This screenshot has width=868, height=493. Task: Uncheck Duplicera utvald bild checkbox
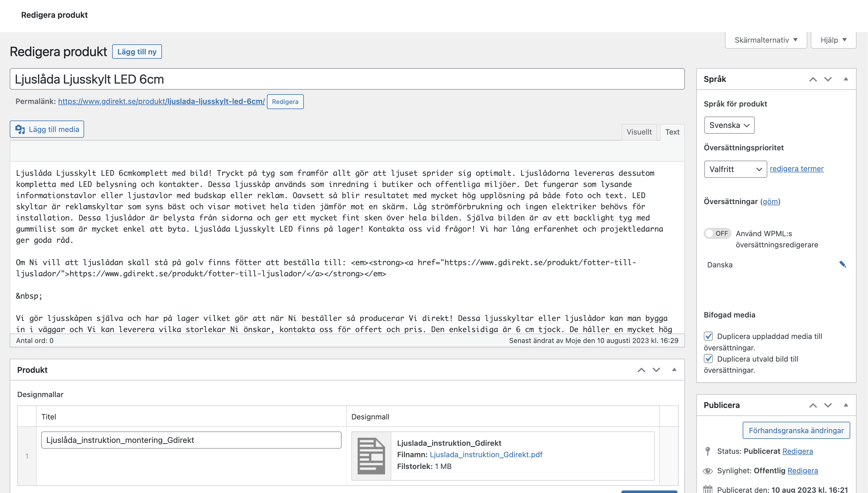click(x=708, y=358)
